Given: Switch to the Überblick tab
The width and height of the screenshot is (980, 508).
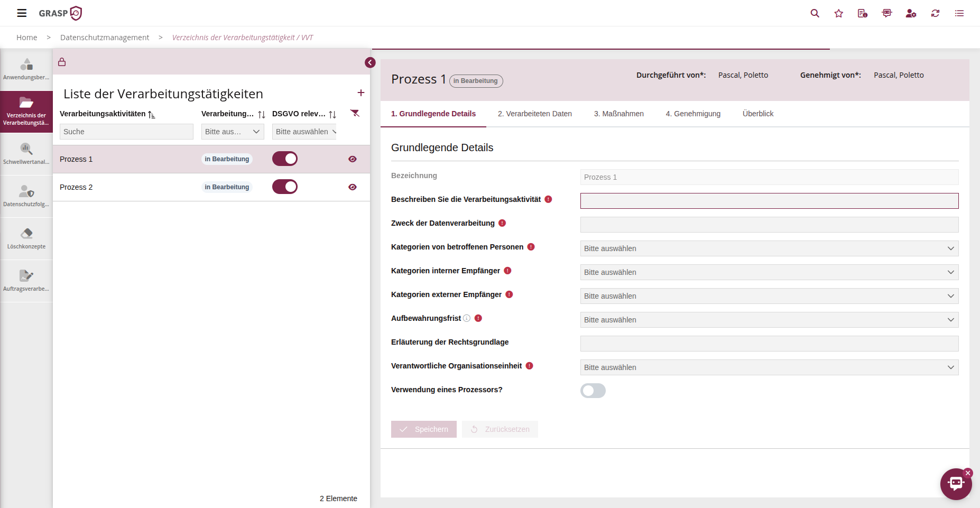Looking at the screenshot, I should click(757, 114).
